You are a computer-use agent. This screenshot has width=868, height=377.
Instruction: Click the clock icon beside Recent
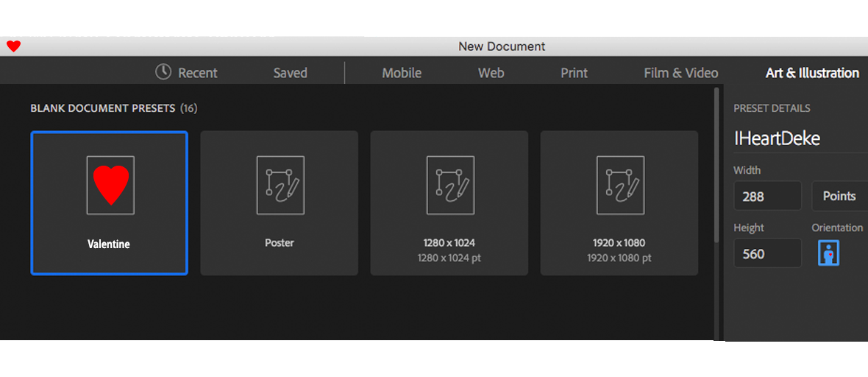click(163, 72)
